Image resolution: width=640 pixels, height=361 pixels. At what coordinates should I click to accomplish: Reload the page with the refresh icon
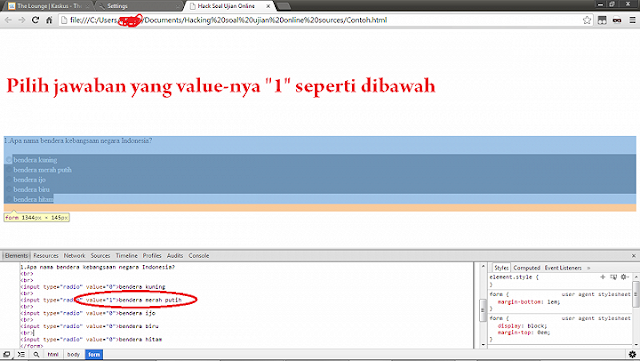click(x=36, y=20)
